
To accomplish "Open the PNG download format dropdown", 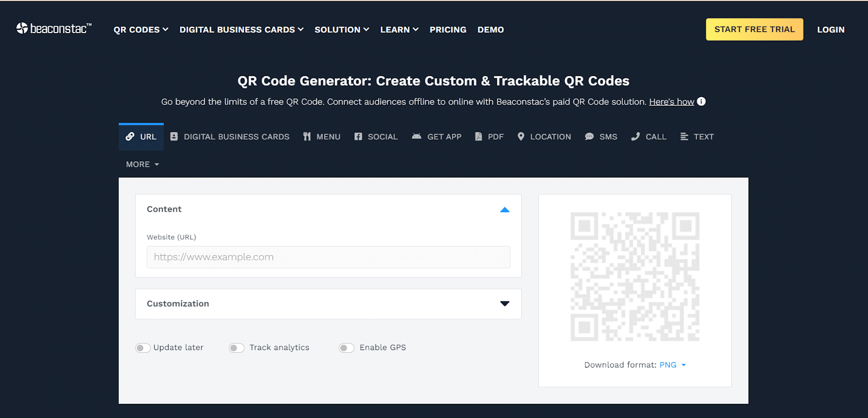I will [x=673, y=365].
